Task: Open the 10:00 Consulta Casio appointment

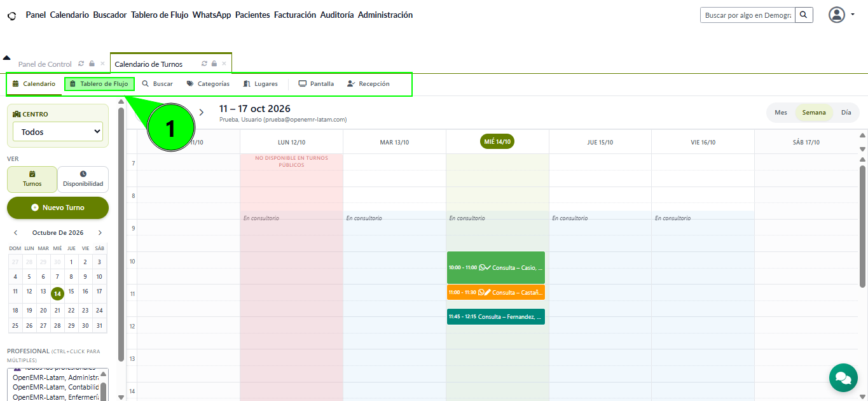Action: pyautogui.click(x=496, y=267)
